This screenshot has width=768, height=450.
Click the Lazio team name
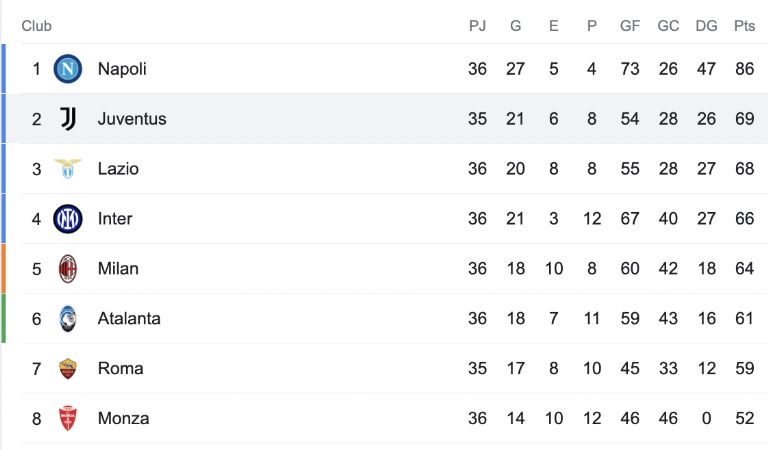tap(118, 168)
